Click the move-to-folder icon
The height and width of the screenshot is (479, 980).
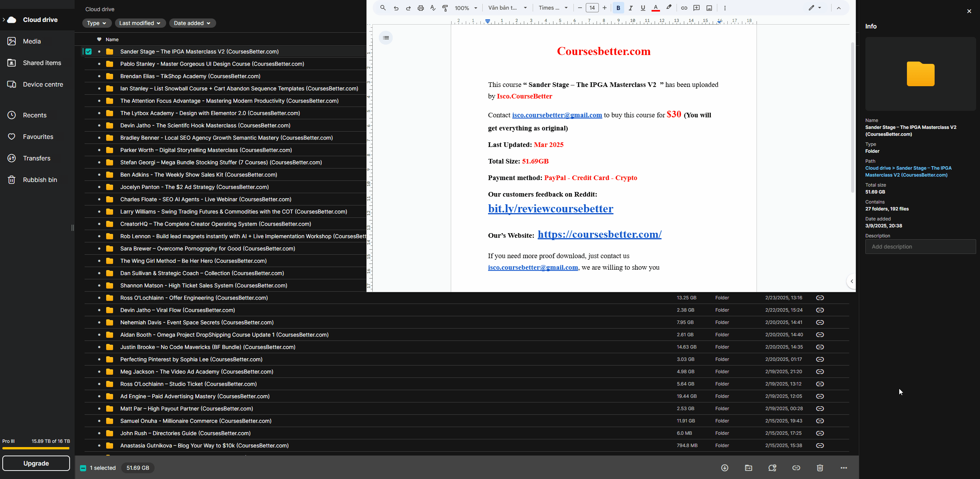click(x=748, y=468)
